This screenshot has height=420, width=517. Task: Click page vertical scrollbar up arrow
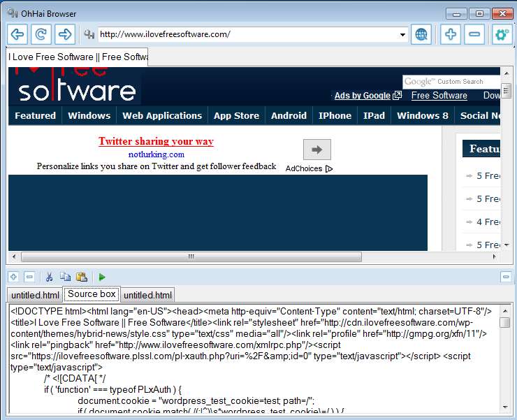click(x=506, y=73)
